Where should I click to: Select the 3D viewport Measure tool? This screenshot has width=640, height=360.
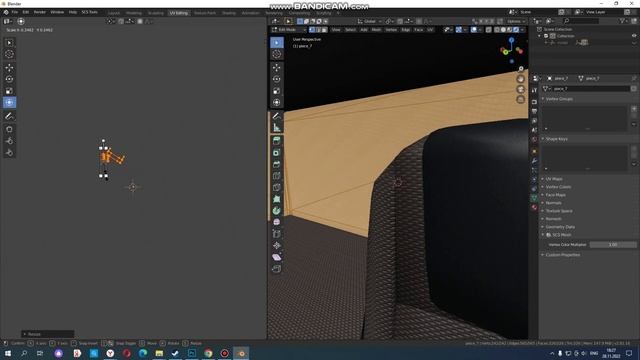[x=277, y=128]
